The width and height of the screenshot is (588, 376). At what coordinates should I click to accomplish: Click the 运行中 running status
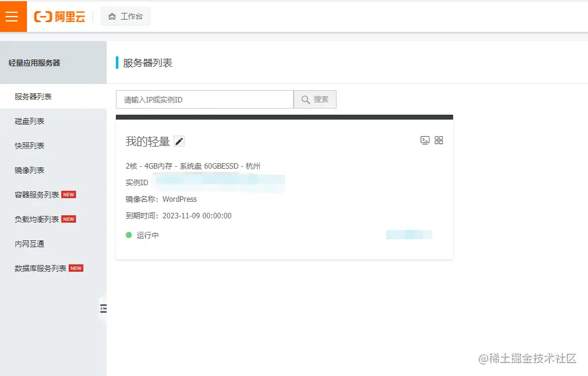[x=147, y=236]
